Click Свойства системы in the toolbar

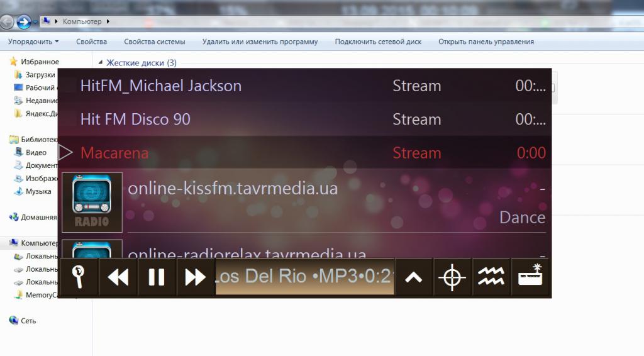click(x=154, y=42)
